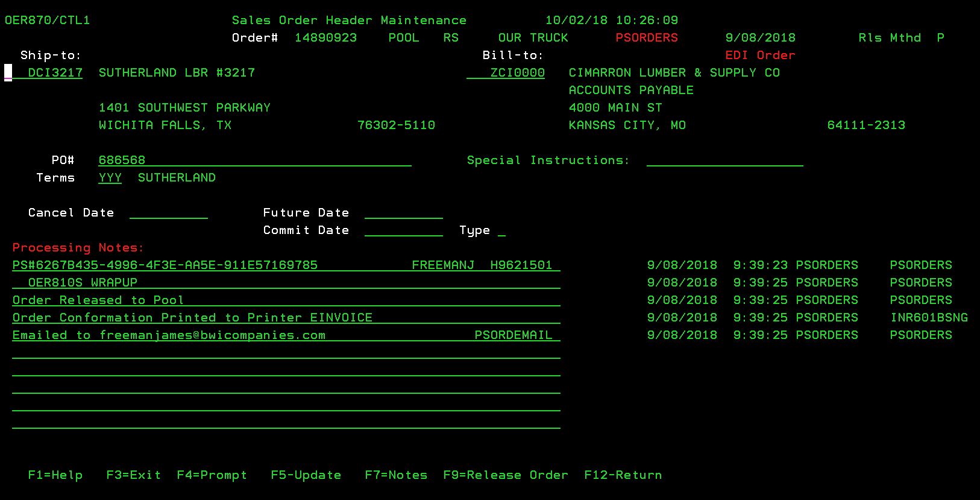Focus the Terms code field YYY
Viewport: 980px width, 500px height.
110,178
